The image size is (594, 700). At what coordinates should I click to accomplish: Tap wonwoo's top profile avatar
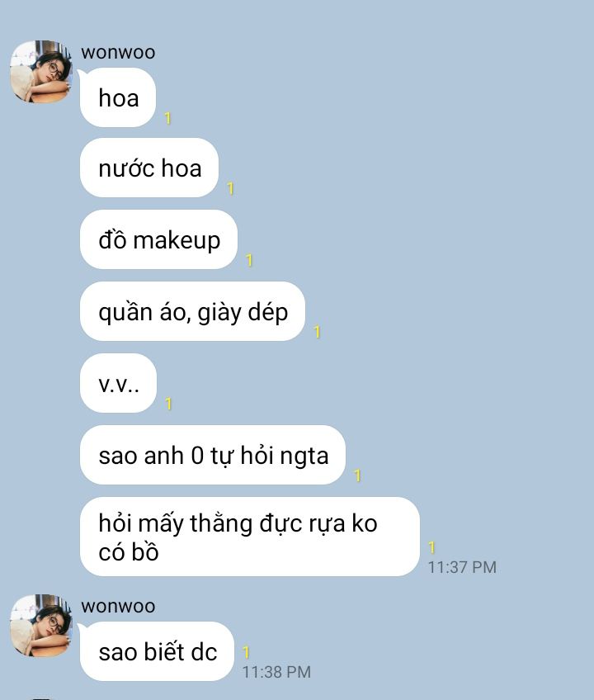click(41, 72)
